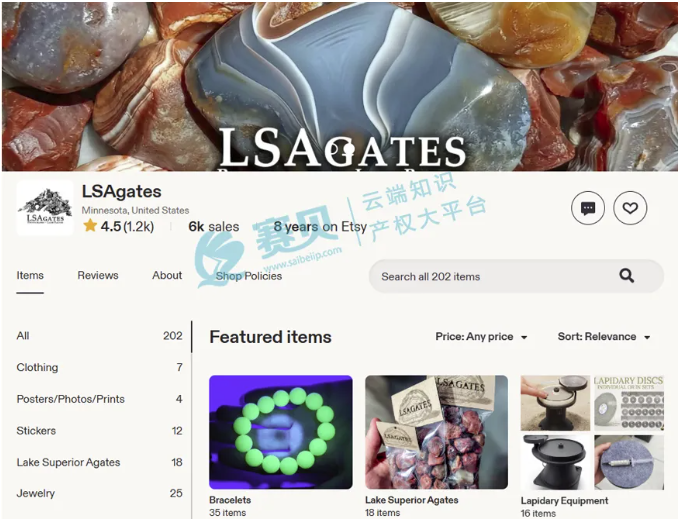Open the Lapidary Equipment thumbnail collage
The image size is (679, 525).
pos(592,432)
